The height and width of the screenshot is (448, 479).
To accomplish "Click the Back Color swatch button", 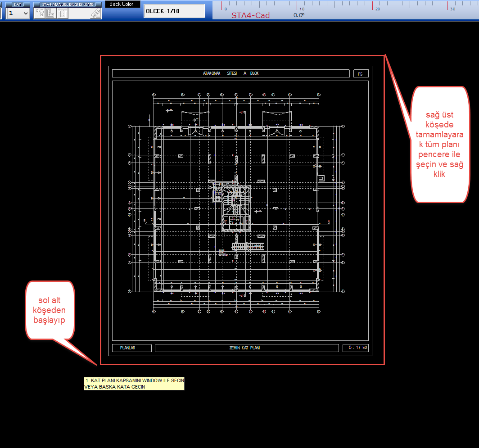I will (122, 4).
